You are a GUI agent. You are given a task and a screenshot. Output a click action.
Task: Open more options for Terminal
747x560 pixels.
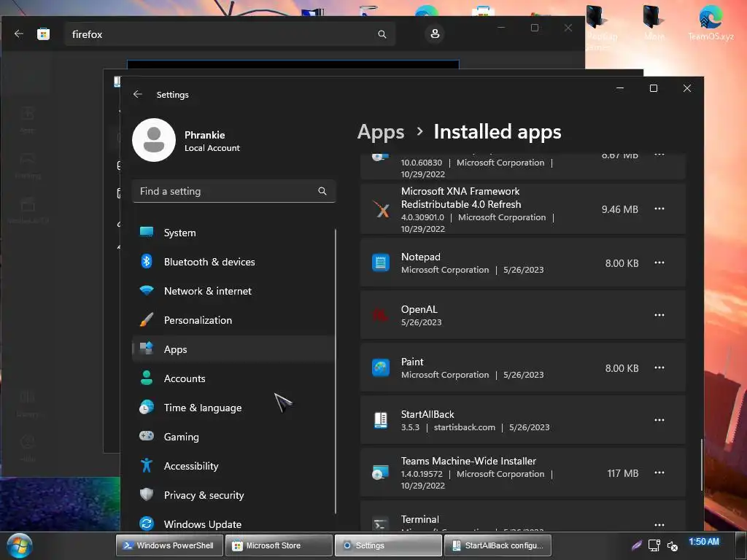tap(659, 525)
